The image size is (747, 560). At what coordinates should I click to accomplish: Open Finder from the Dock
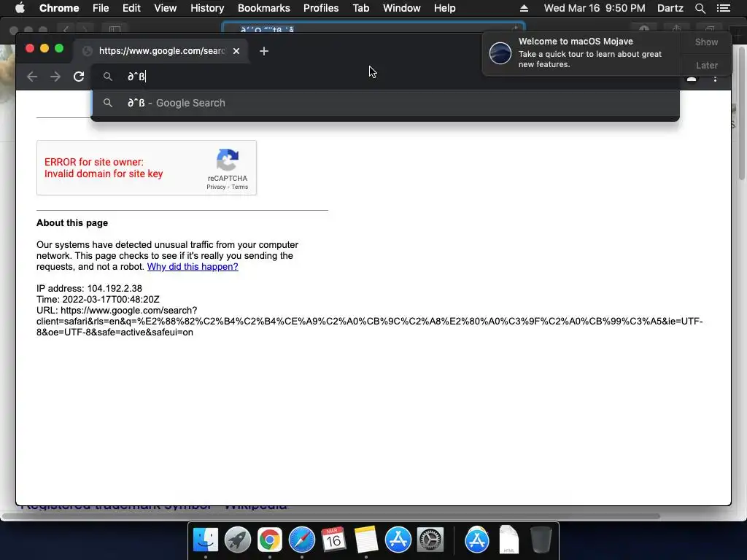[x=205, y=540]
